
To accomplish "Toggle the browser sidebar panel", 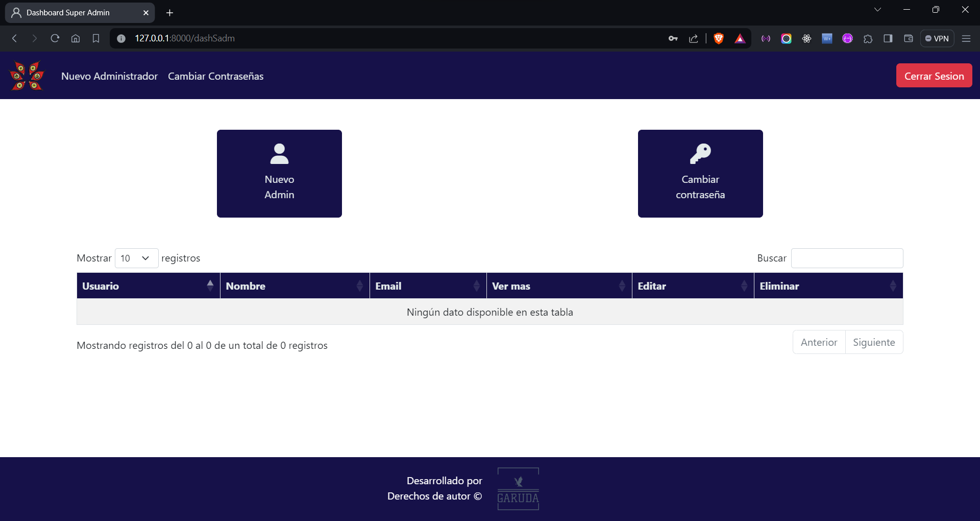I will point(888,38).
